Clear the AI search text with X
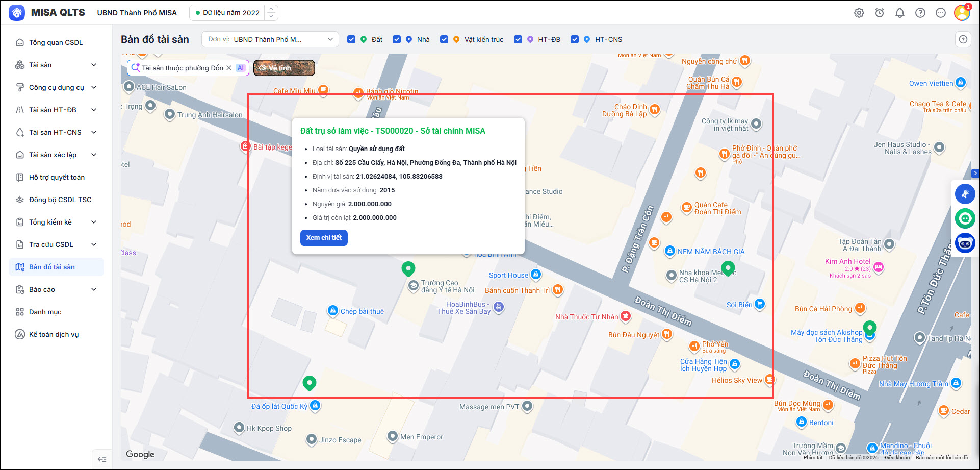Screen dimensions: 980x470 tap(229, 68)
